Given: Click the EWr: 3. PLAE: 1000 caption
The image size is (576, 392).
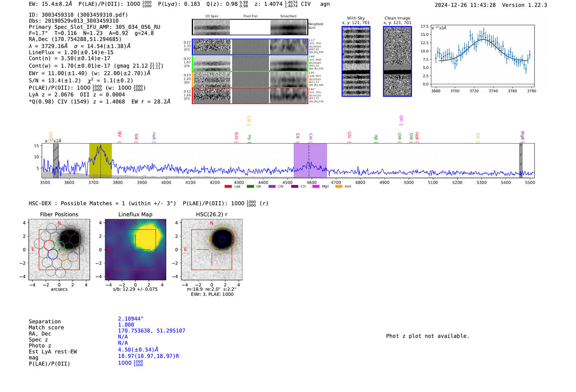Looking at the screenshot, I should (212, 294).
